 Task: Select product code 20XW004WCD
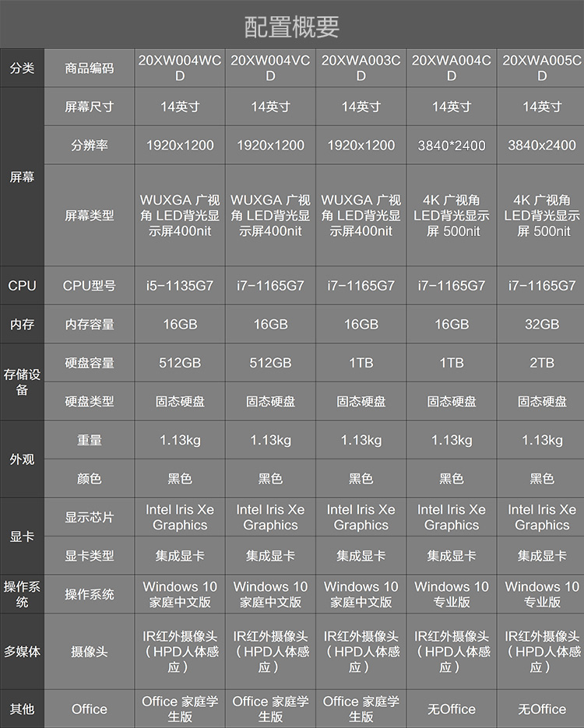click(180, 68)
